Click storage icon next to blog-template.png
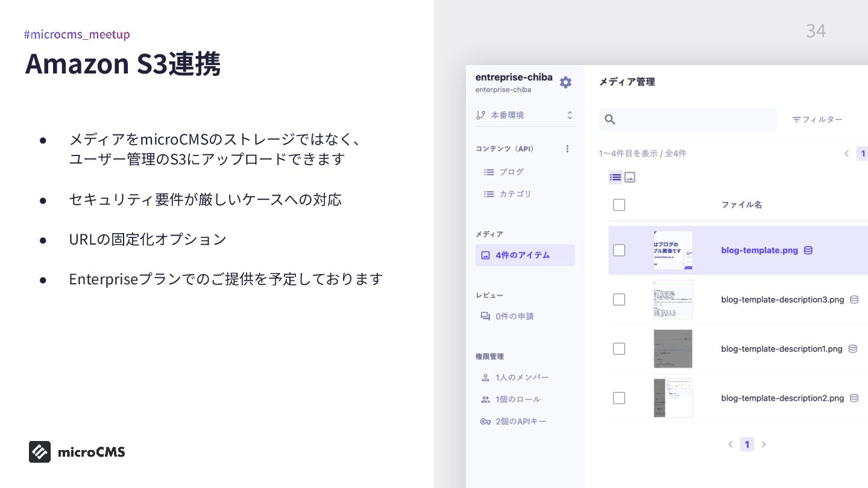The width and height of the screenshot is (868, 488). 808,250
